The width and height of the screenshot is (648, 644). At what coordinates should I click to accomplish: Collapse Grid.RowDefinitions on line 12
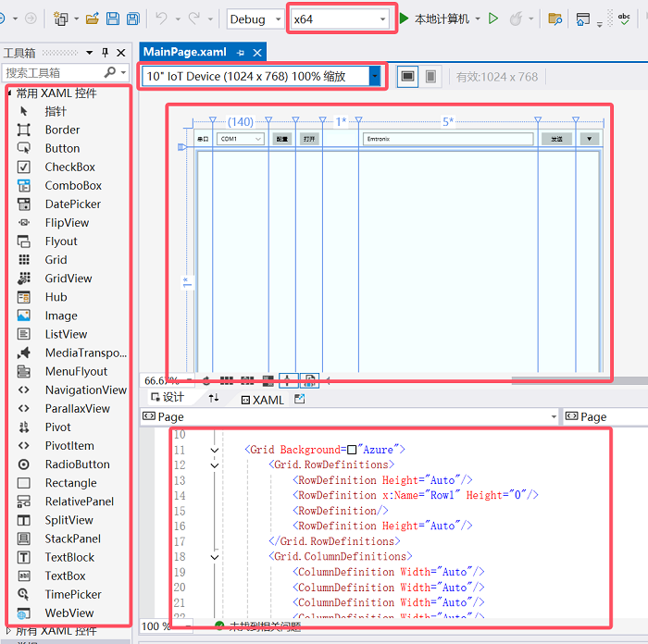[x=215, y=465]
